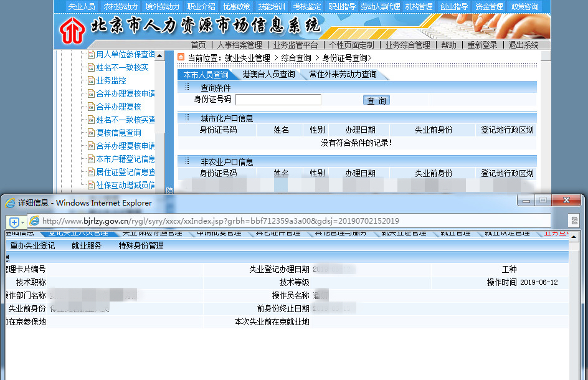Click the grip icon beside 查询条件 header
Image resolution: width=588 pixels, height=380 pixels.
click(187, 87)
